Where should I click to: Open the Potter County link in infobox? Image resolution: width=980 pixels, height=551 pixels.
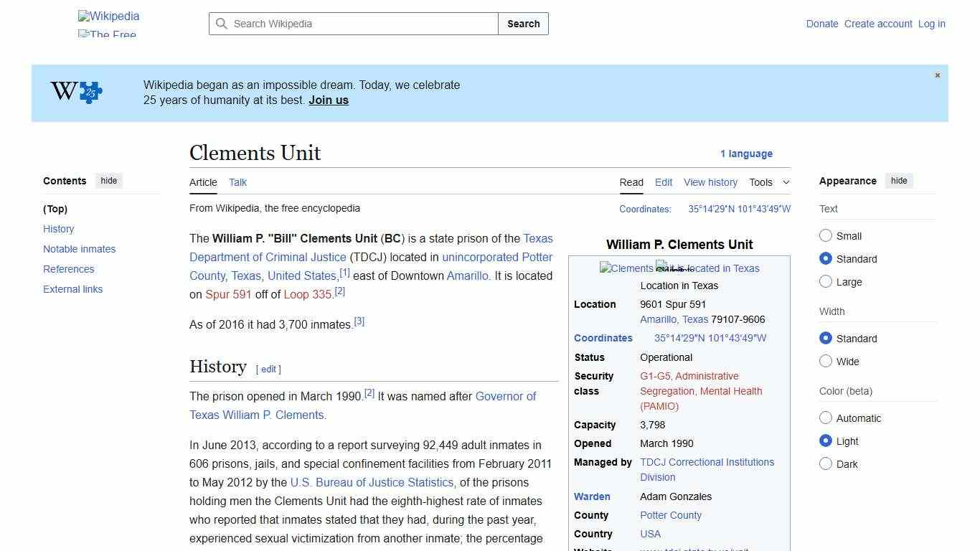coord(670,515)
